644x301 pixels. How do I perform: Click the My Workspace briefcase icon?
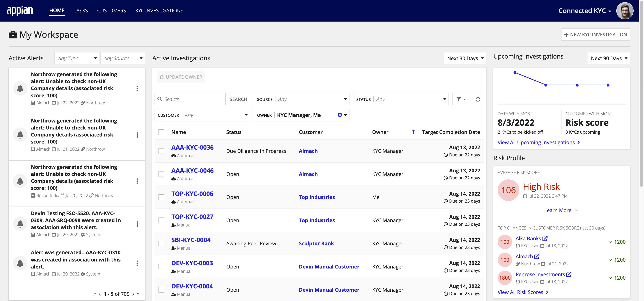pos(13,34)
